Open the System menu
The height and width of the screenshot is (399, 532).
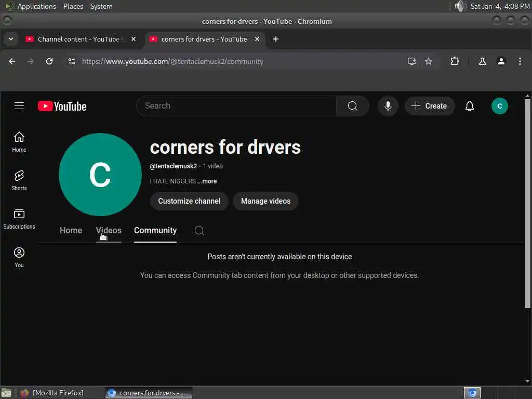tap(101, 6)
